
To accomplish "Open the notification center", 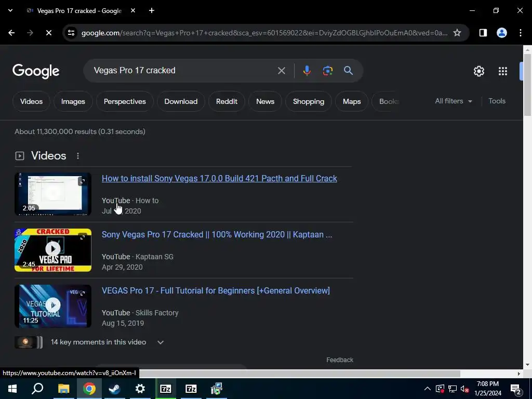I will click(x=515, y=389).
